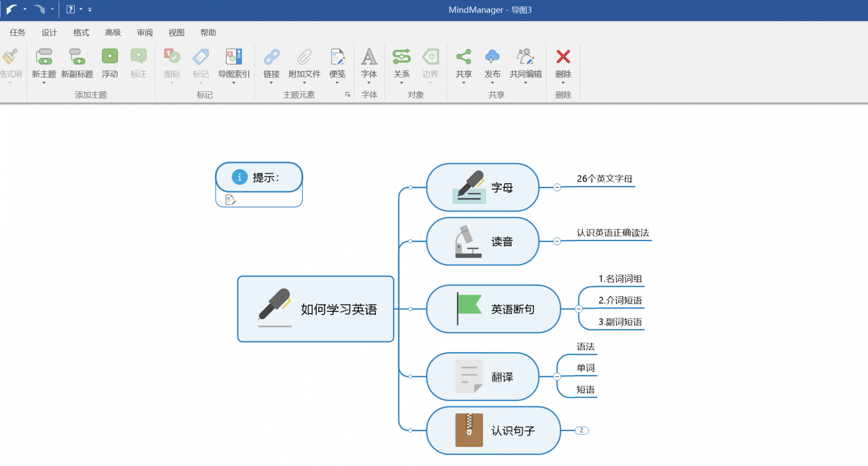Collapse the 英语断句 branch subtopics
The height and width of the screenshot is (466, 868).
pyautogui.click(x=578, y=309)
